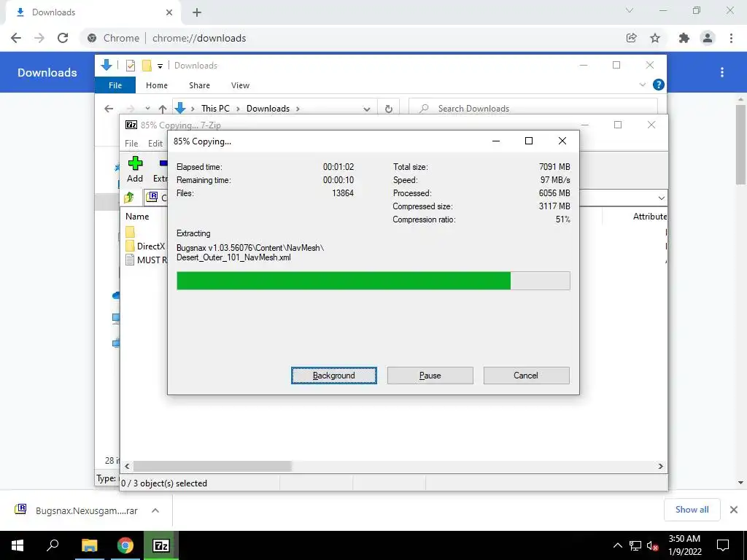Close the Downloads Chrome tab
The height and width of the screenshot is (560, 747).
coord(169,12)
